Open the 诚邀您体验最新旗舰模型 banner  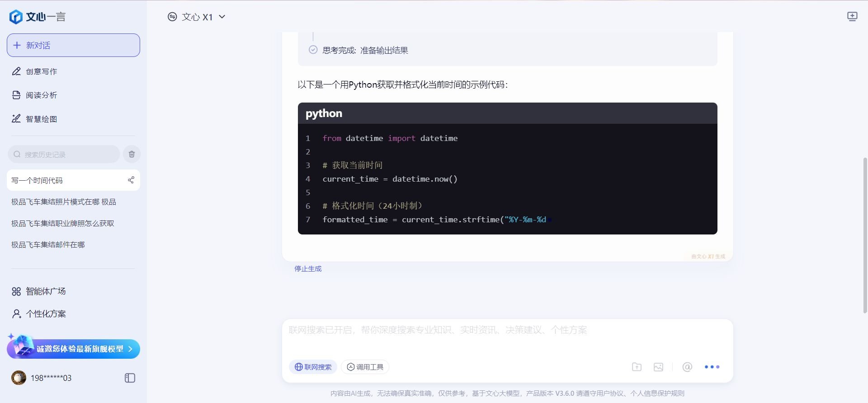click(x=74, y=349)
